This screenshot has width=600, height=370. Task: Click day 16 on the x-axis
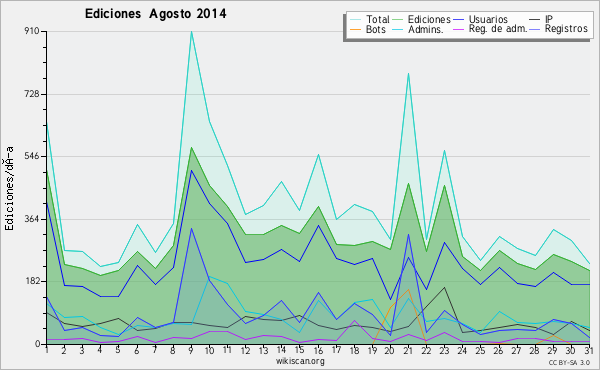(318, 350)
